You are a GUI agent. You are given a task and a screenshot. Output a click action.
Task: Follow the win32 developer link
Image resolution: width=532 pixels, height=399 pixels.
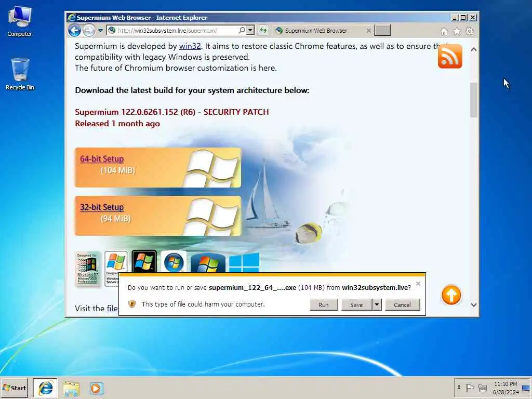190,46
